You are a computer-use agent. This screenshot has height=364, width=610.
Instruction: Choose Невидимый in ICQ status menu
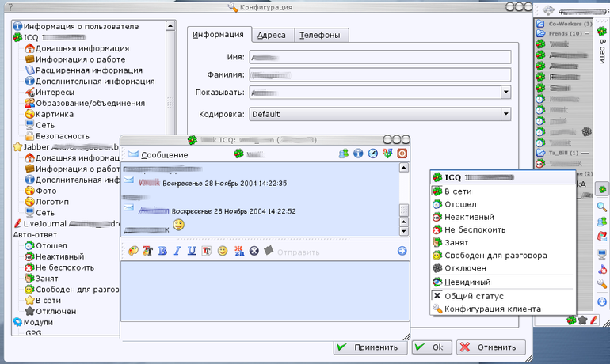pyautogui.click(x=502, y=282)
